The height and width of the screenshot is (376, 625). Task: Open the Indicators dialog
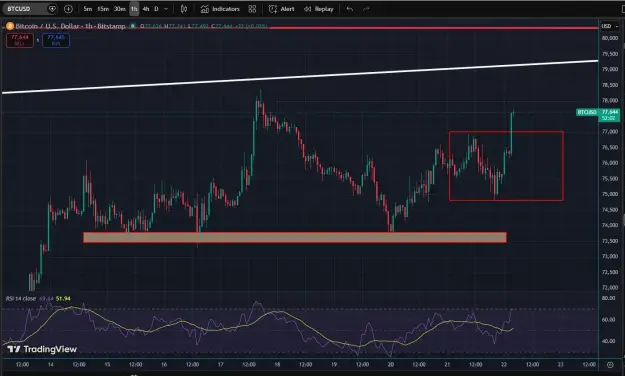[220, 9]
